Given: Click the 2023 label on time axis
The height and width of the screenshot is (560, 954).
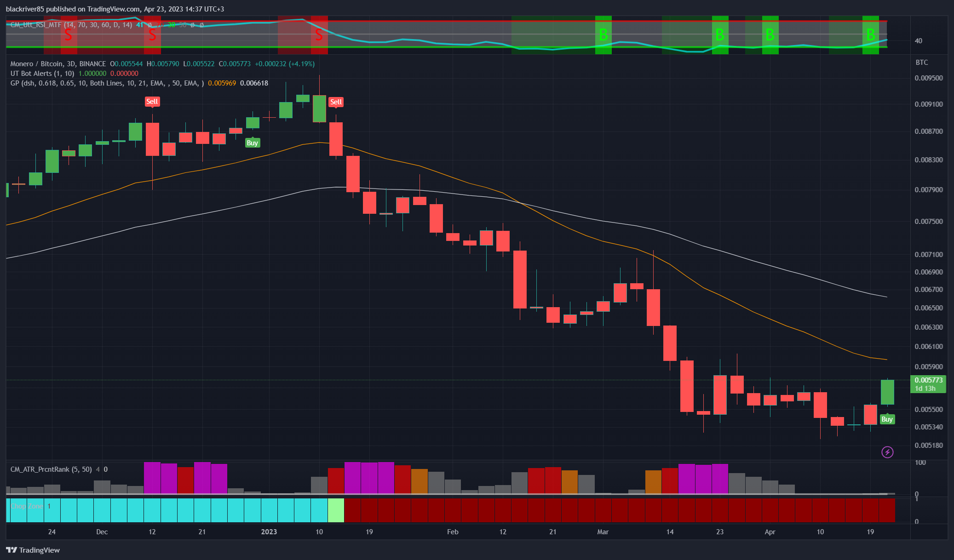Looking at the screenshot, I should pos(269,532).
